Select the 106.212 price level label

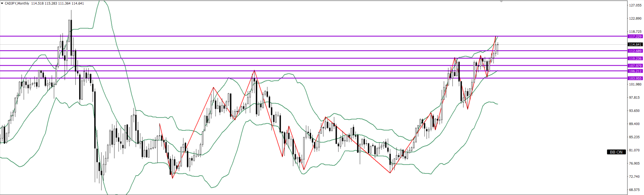(635, 71)
